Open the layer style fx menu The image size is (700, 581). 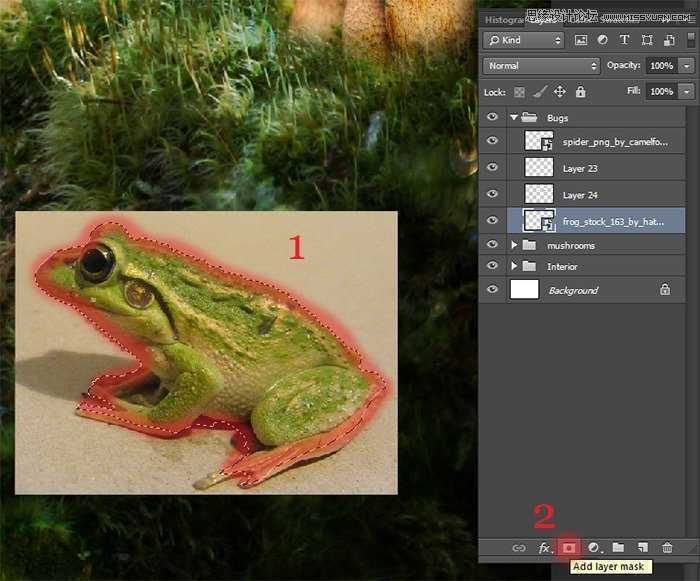[x=545, y=548]
